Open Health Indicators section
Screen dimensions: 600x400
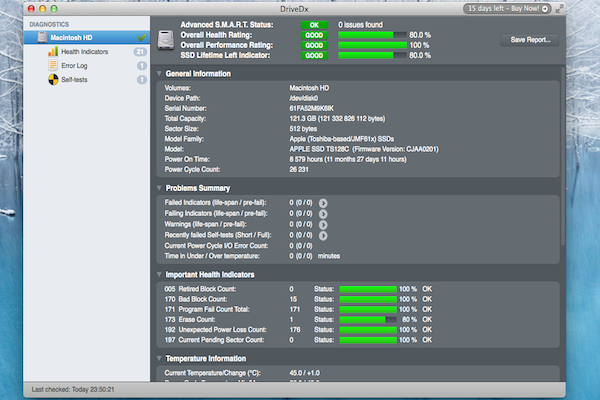pyautogui.click(x=85, y=52)
